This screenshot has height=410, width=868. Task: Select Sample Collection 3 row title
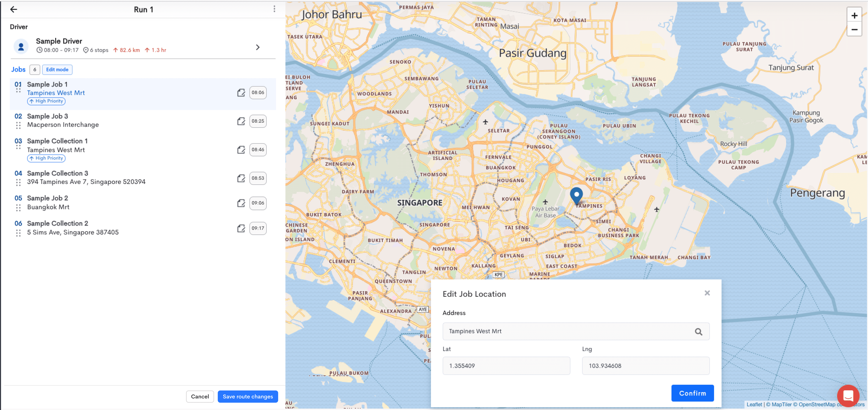58,173
